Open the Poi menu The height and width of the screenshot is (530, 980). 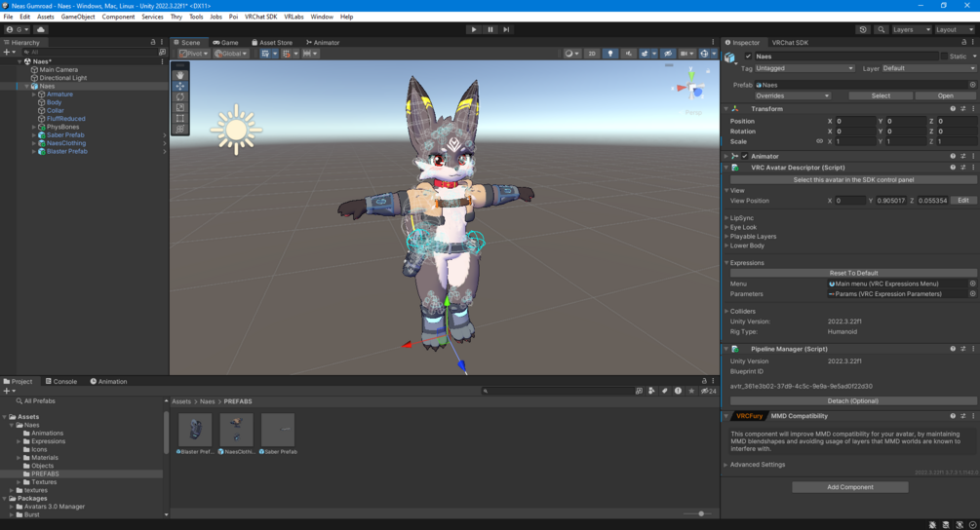[x=233, y=17]
